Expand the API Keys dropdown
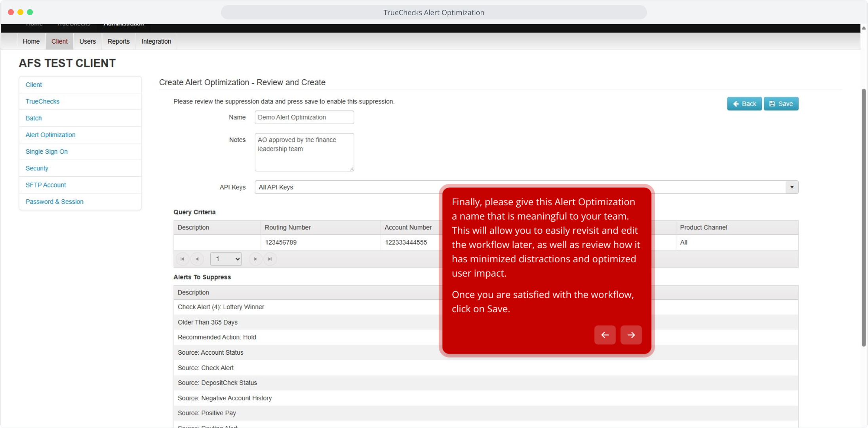 tap(792, 187)
